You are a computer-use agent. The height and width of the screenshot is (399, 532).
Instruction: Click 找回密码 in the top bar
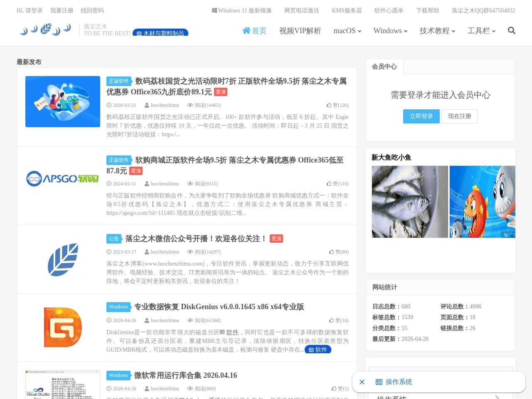92,10
